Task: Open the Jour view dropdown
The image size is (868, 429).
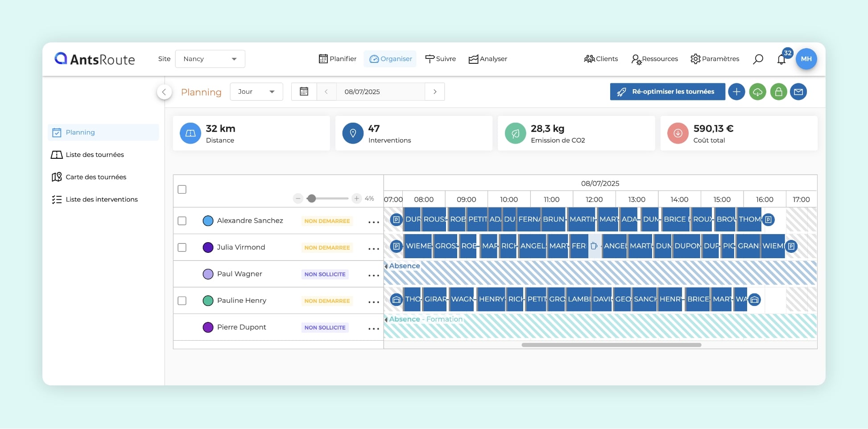Action: (256, 91)
